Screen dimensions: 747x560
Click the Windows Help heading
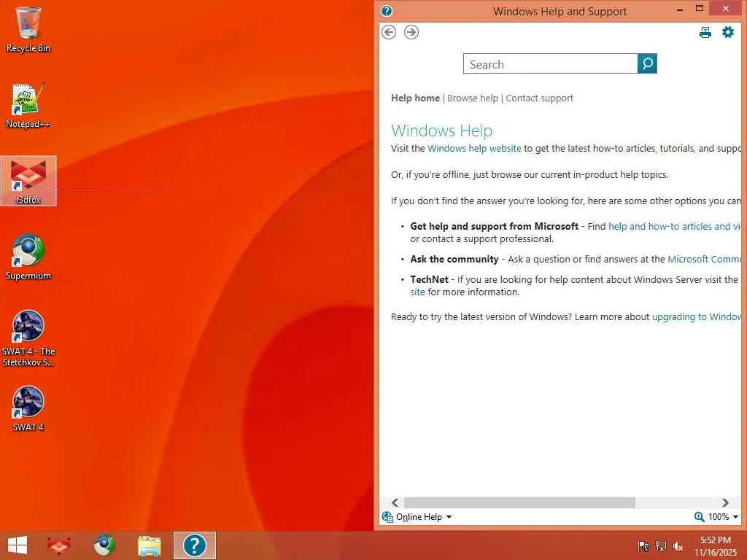click(441, 131)
